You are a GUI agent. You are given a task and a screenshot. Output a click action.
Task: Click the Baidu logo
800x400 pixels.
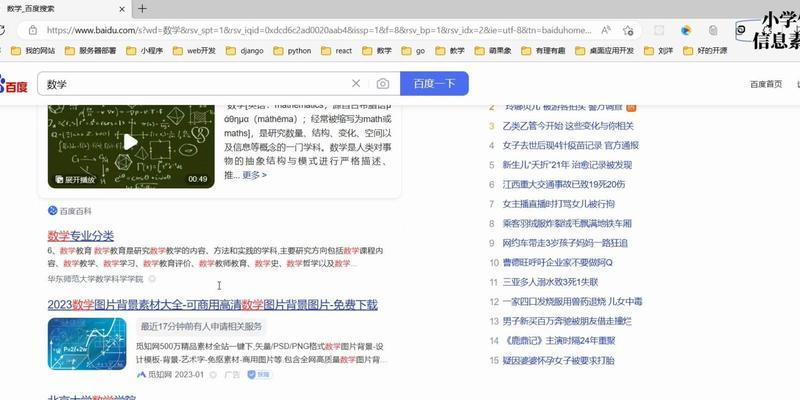tap(13, 84)
